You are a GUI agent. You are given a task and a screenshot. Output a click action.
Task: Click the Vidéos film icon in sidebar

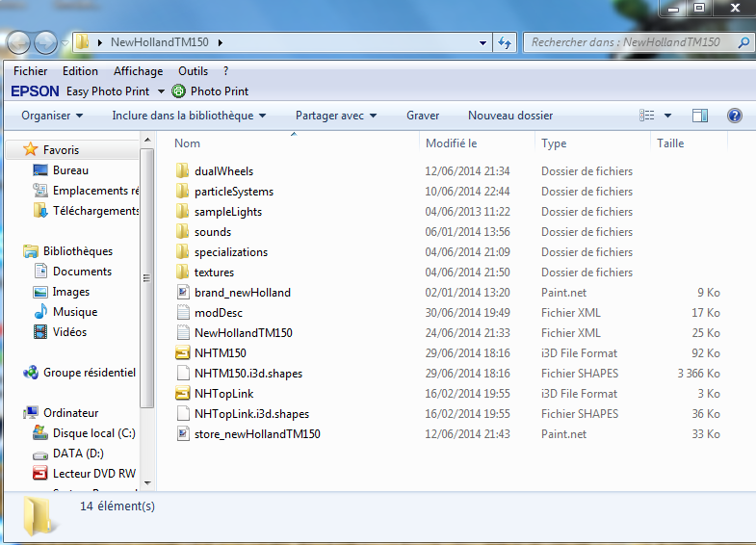click(x=40, y=331)
